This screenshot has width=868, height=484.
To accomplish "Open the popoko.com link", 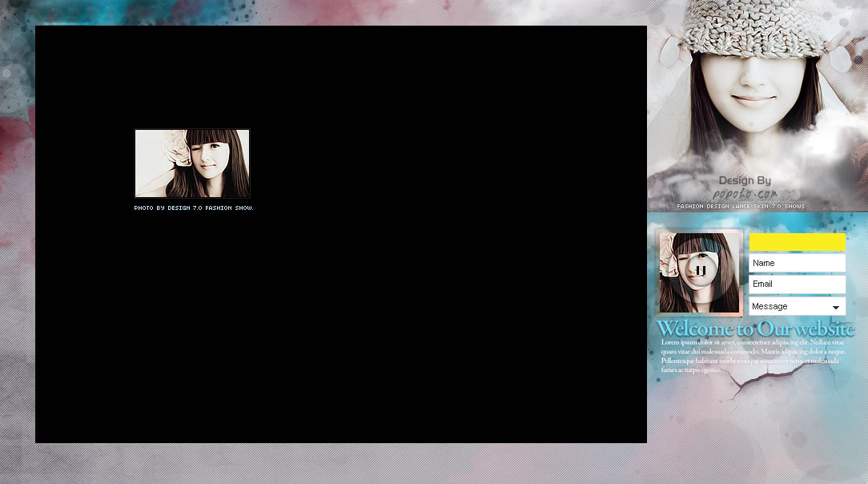I will pyautogui.click(x=745, y=194).
